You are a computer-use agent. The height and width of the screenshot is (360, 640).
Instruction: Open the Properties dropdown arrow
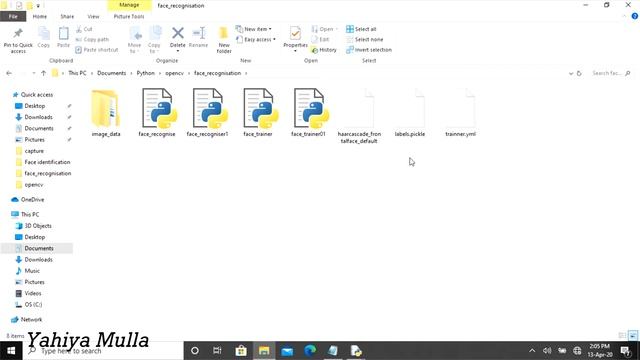point(295,51)
